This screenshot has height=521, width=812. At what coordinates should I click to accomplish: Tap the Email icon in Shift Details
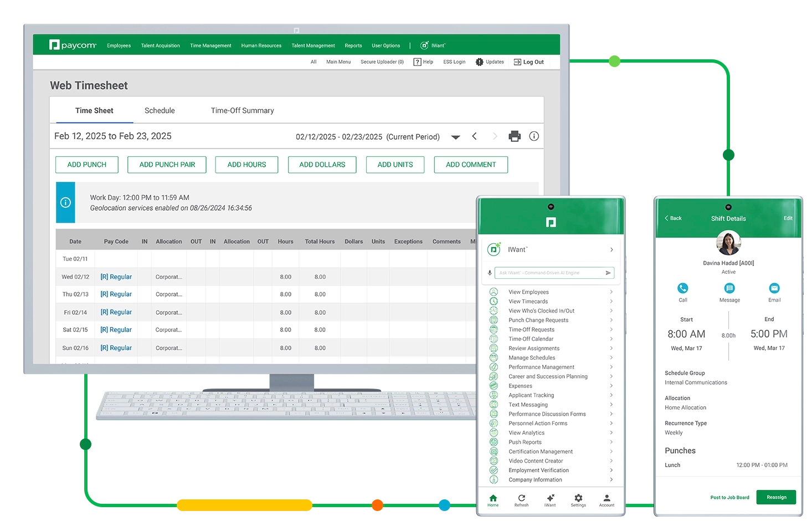click(x=774, y=288)
